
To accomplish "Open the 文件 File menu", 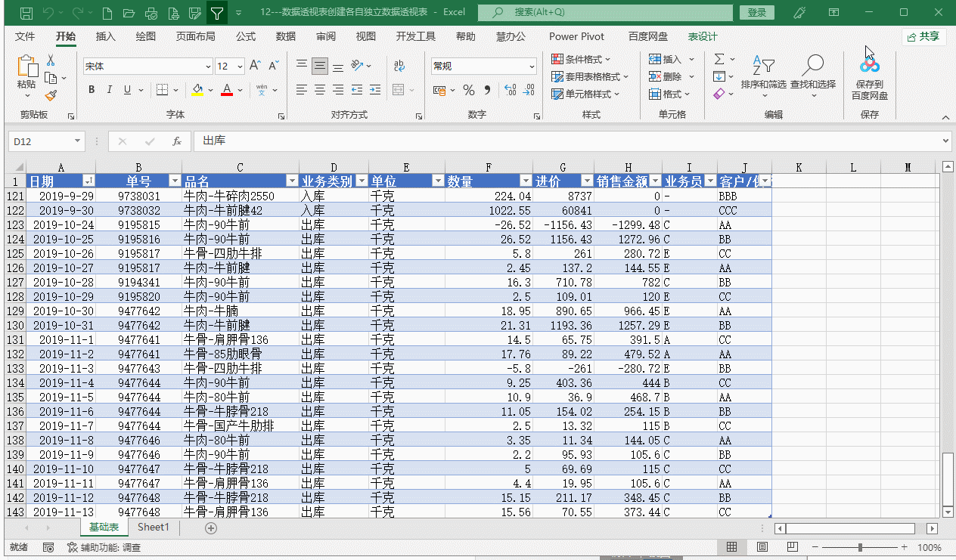I will (25, 36).
